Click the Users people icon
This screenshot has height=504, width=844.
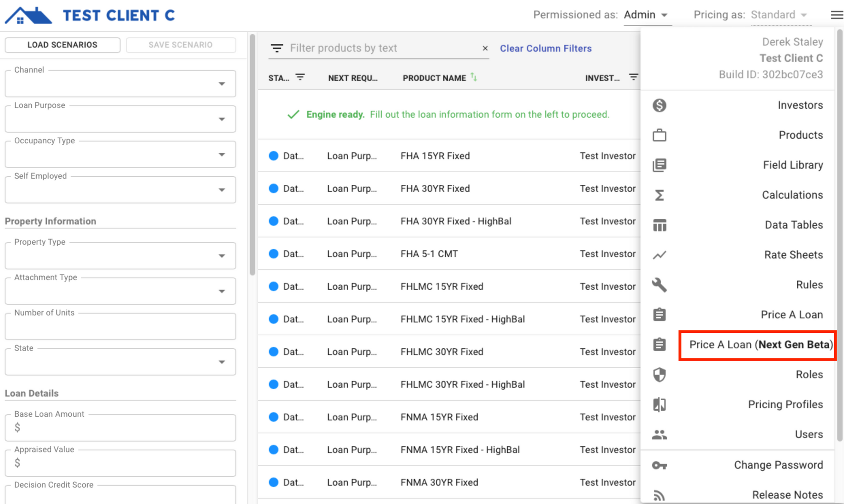tap(659, 434)
